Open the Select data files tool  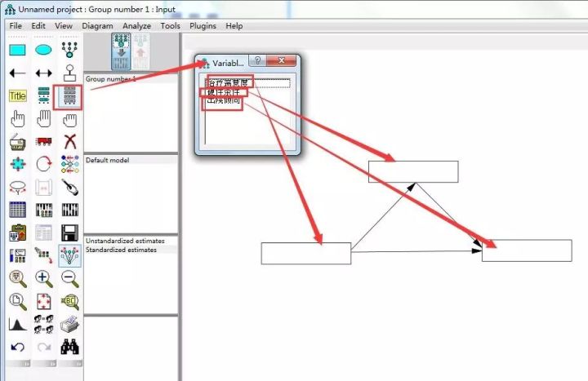tap(17, 210)
